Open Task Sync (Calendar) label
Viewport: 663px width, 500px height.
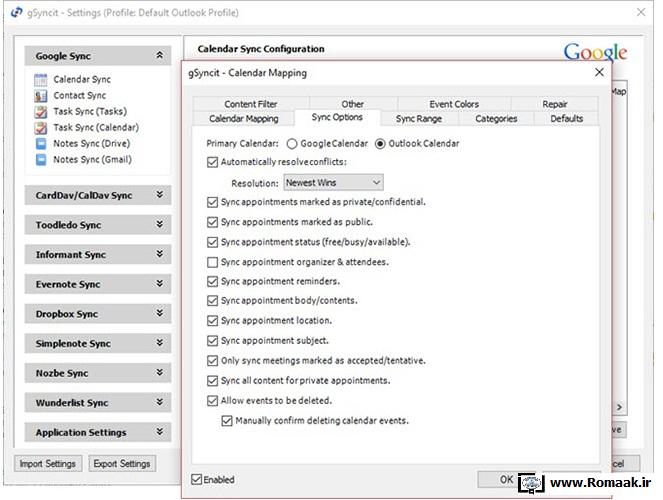tap(96, 128)
